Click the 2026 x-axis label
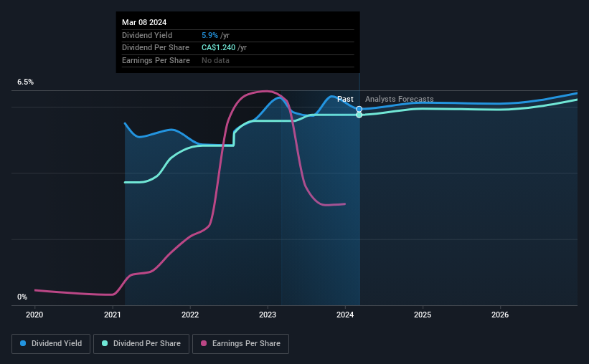 pos(500,315)
